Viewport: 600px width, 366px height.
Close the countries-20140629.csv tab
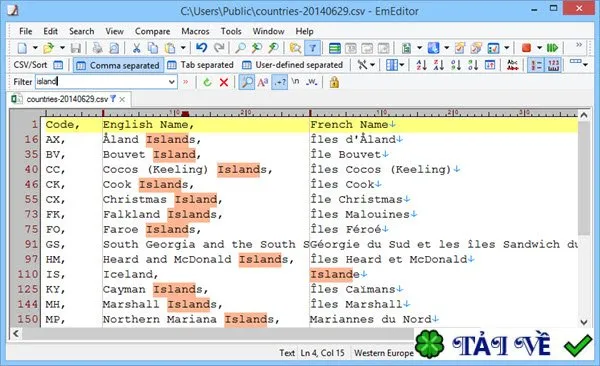(x=122, y=100)
